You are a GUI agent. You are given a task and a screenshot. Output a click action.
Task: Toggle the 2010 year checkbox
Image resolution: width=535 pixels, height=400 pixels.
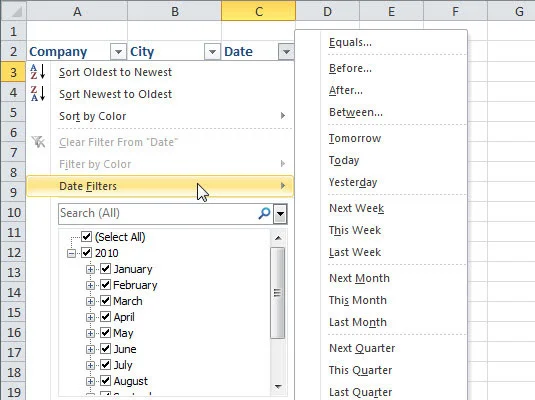tap(87, 253)
